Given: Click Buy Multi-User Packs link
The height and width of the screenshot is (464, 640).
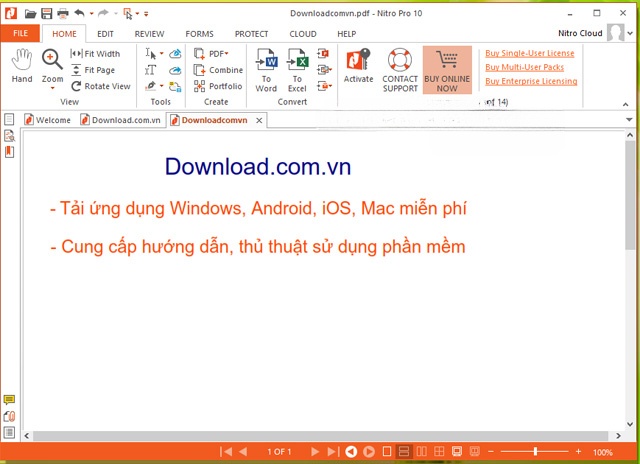Looking at the screenshot, I should [x=524, y=67].
